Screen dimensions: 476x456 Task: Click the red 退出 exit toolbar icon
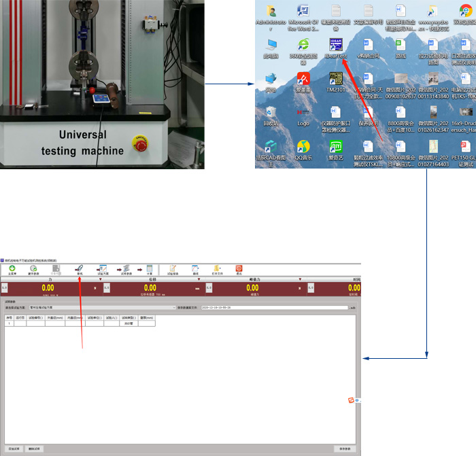tap(239, 269)
